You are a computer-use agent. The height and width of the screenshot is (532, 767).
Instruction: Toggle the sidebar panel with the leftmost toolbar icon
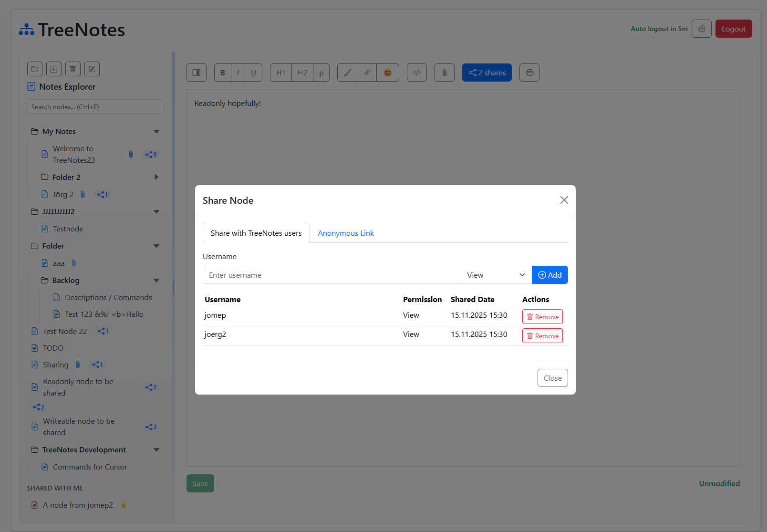tap(196, 72)
